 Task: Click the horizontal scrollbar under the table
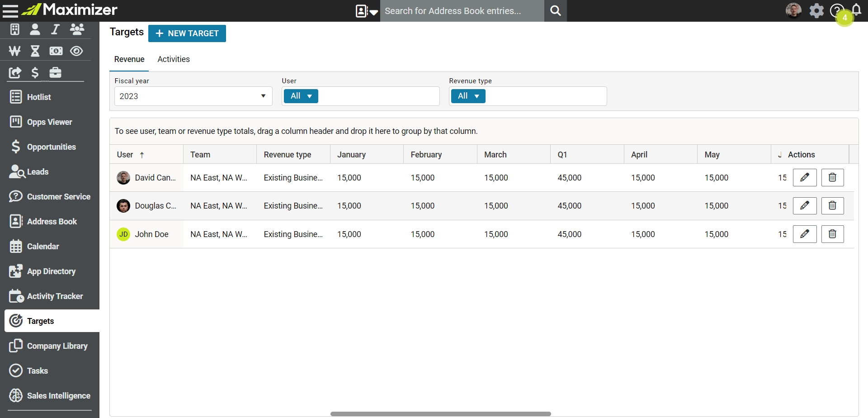point(441,414)
